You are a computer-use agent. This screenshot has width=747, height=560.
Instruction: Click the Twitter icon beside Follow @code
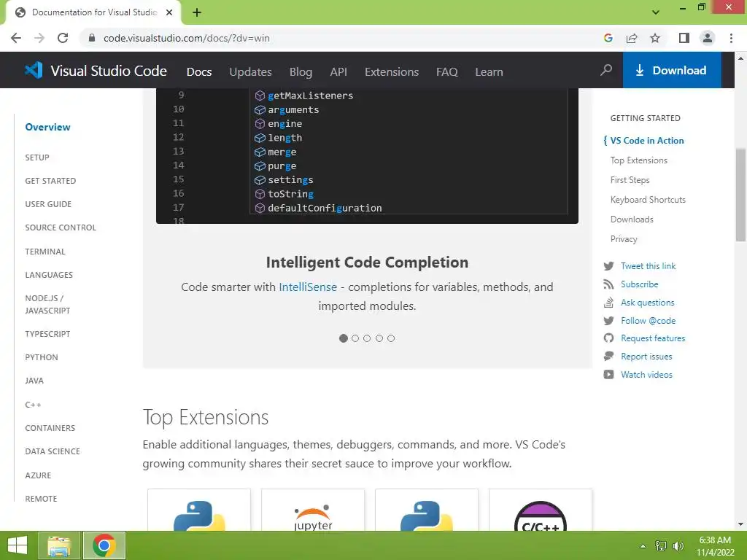pos(608,321)
